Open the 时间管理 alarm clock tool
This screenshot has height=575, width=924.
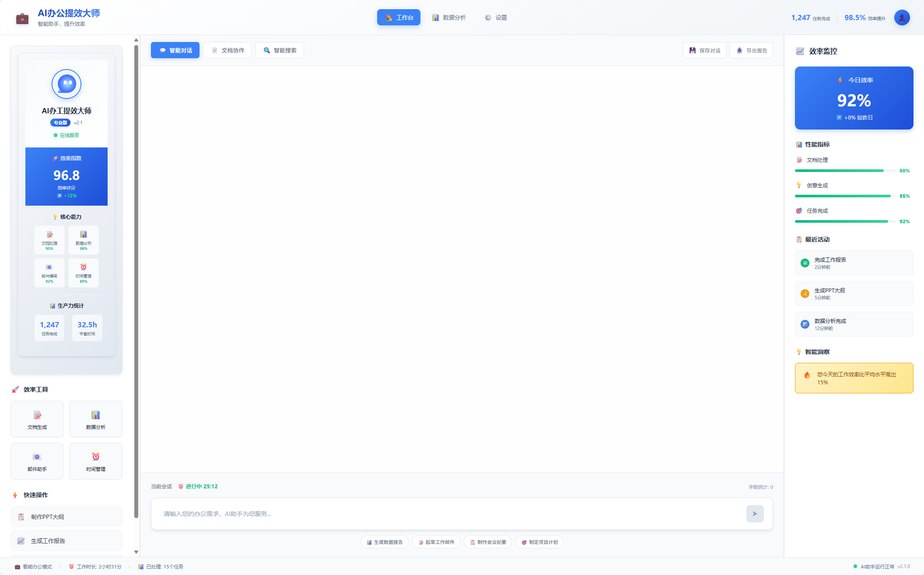(95, 461)
